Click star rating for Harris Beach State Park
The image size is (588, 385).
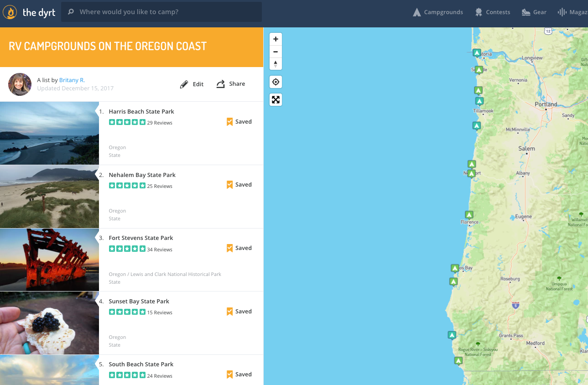(127, 122)
